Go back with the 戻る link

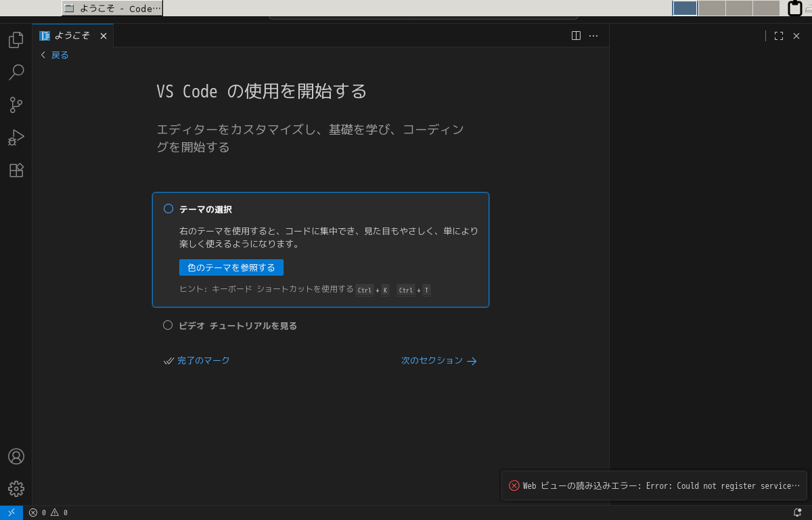55,55
